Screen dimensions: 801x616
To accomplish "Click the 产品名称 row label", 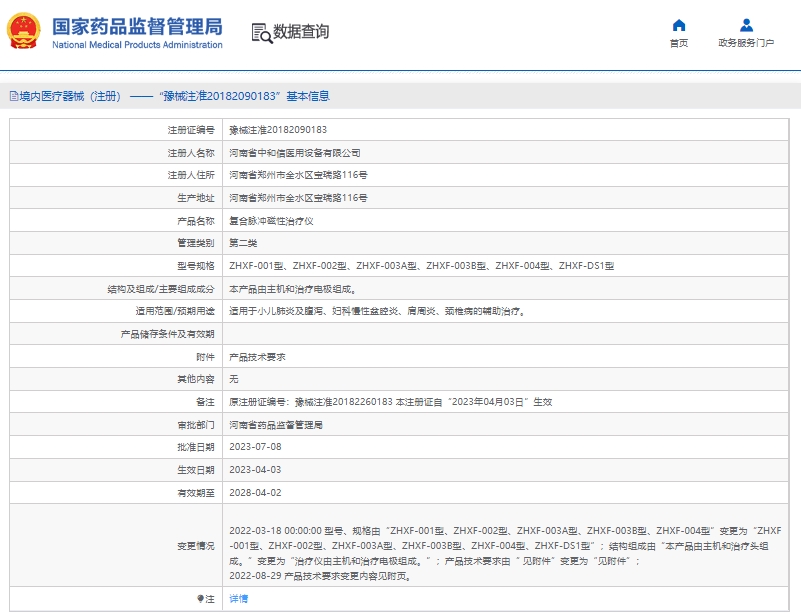I will point(196,221).
